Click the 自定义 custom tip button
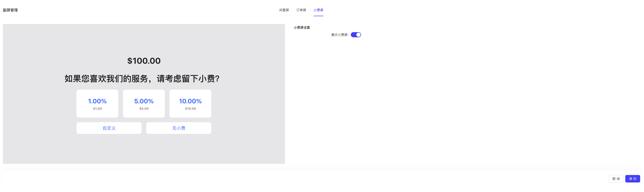644x192 pixels. [109, 128]
